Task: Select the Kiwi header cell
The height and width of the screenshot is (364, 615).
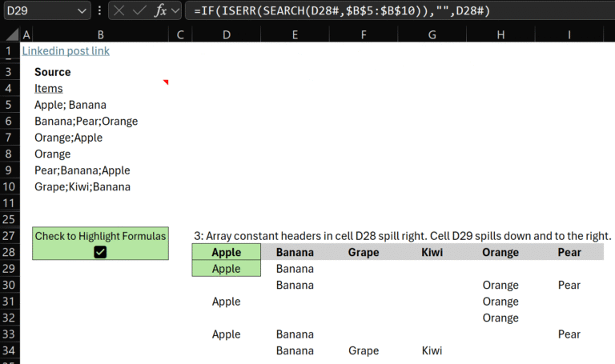Action: point(432,253)
